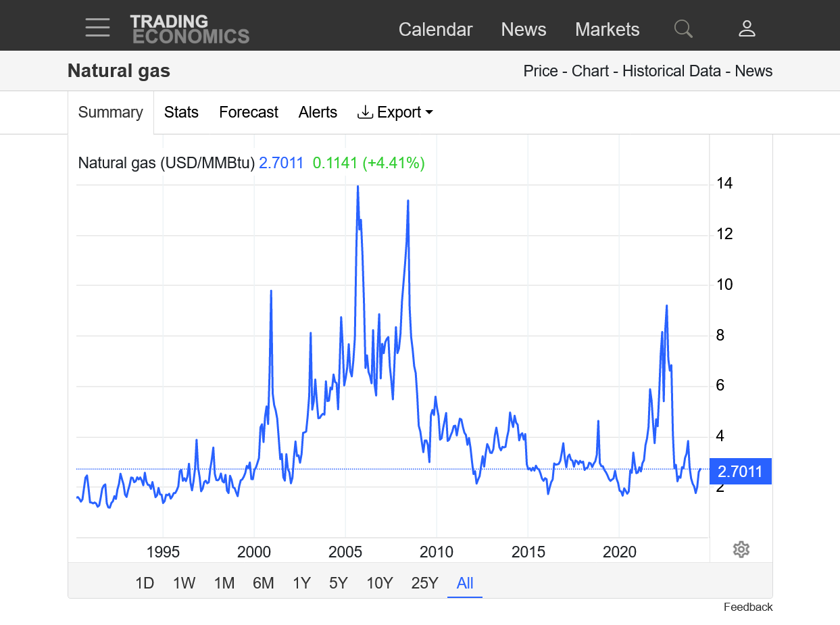
Task: Click the Feedback link
Action: (747, 607)
